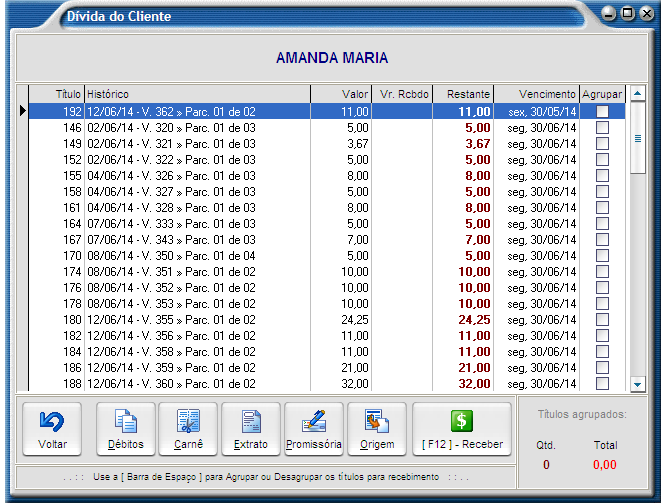Enable Agrupar for título 180

[x=602, y=320]
